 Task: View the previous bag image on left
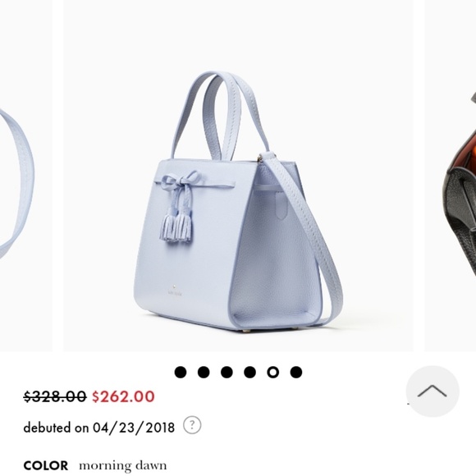coord(26,176)
